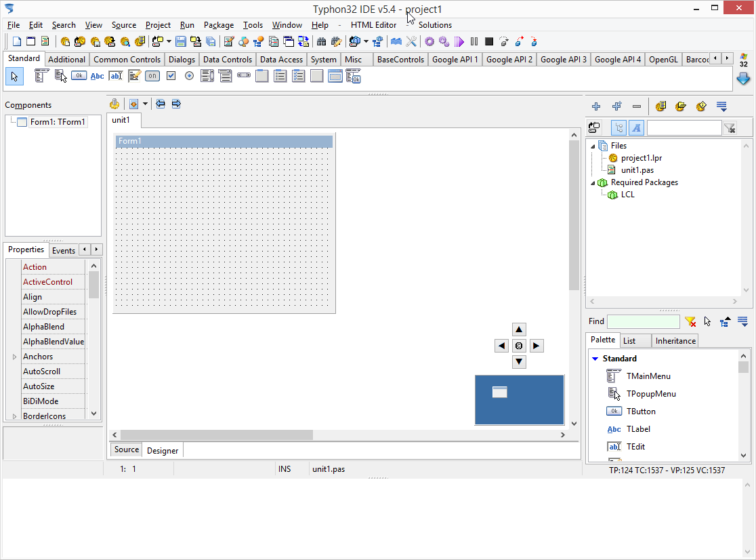The width and height of the screenshot is (756, 560).
Task: Click the Save floppy disk icon
Action: coord(181,42)
